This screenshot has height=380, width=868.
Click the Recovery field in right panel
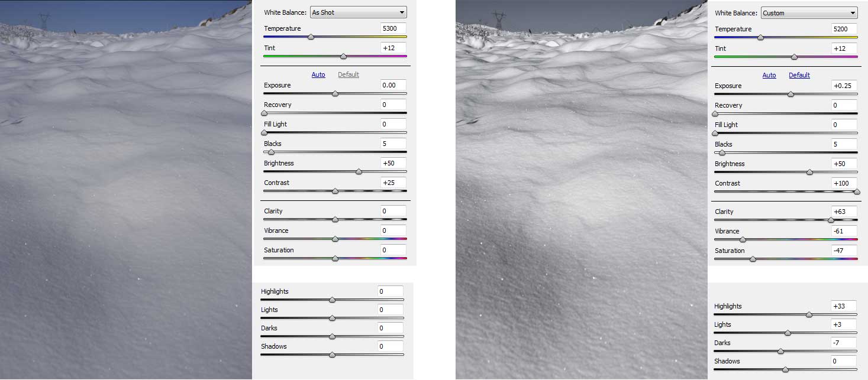pos(845,105)
